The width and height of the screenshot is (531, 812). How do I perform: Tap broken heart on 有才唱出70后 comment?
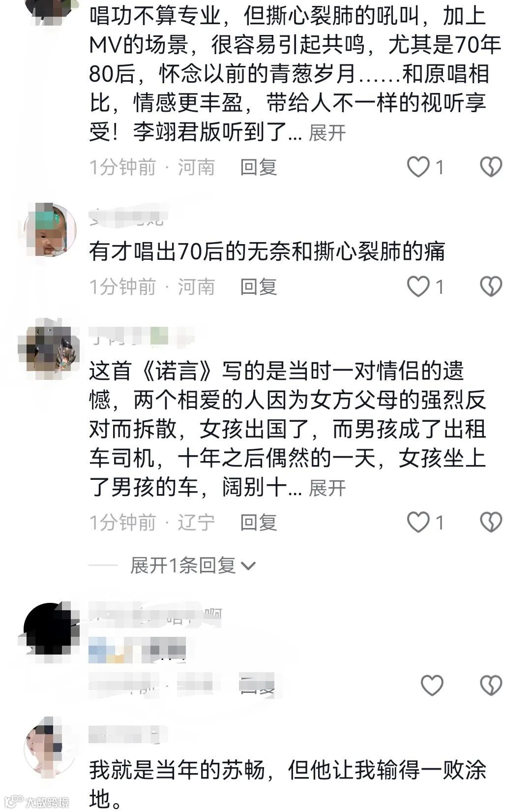[x=491, y=286]
